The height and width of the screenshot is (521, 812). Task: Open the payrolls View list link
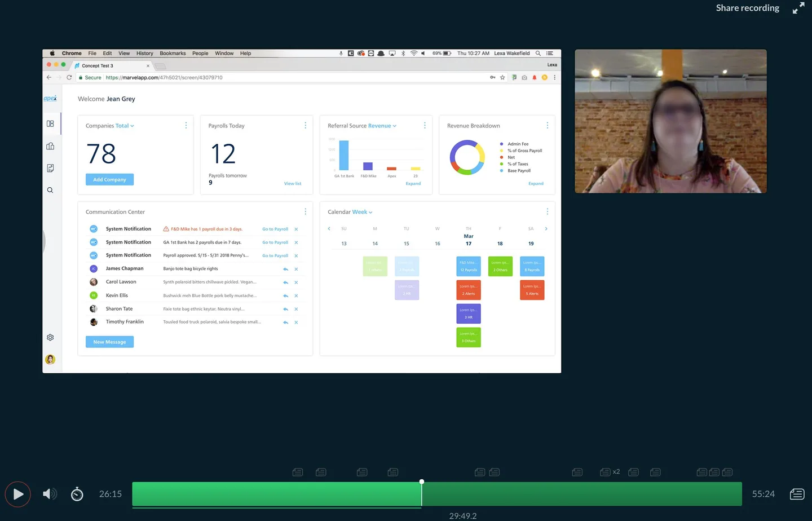tap(293, 183)
